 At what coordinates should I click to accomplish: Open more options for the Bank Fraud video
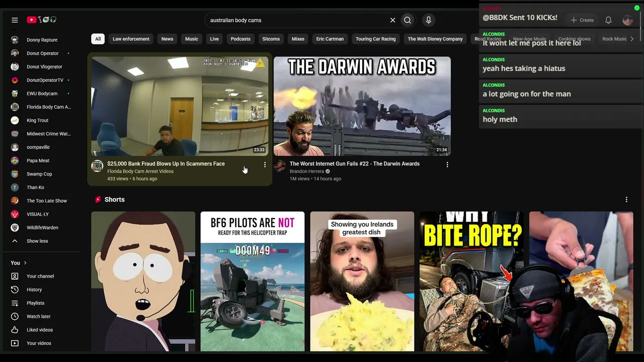(x=265, y=164)
